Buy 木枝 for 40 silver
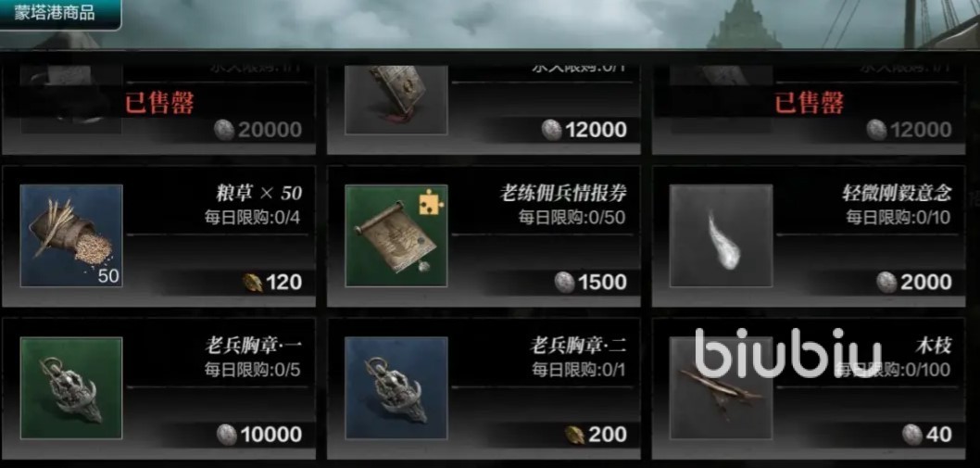The height and width of the screenshot is (468, 980). tap(927, 435)
